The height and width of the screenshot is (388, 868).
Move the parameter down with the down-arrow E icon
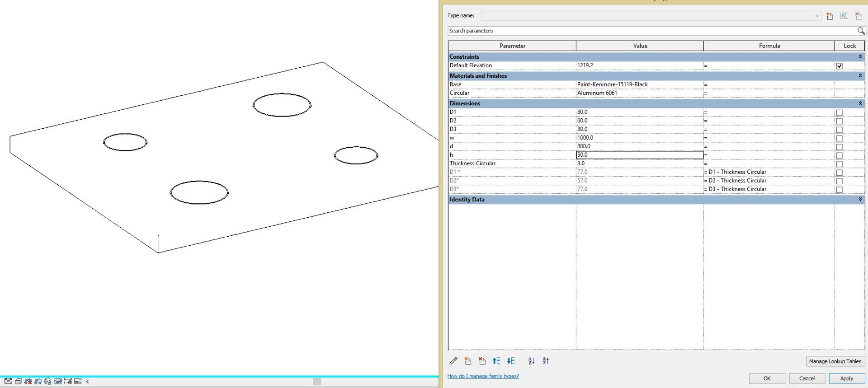[x=511, y=361]
